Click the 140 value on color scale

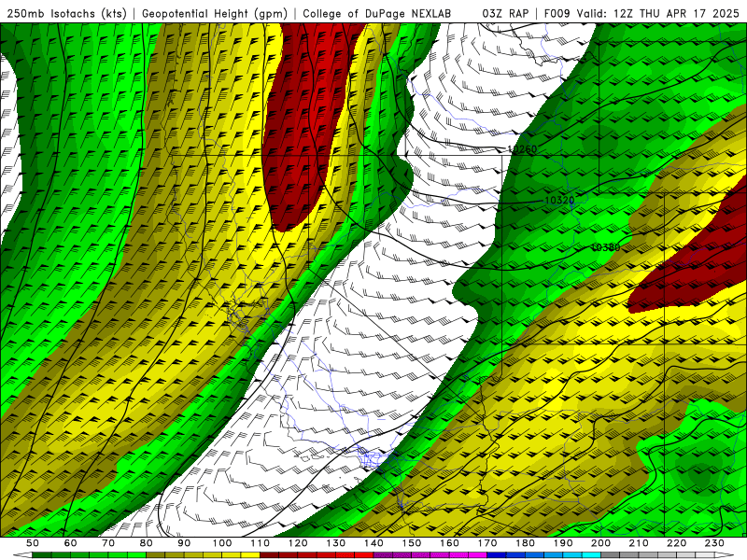pos(373,543)
